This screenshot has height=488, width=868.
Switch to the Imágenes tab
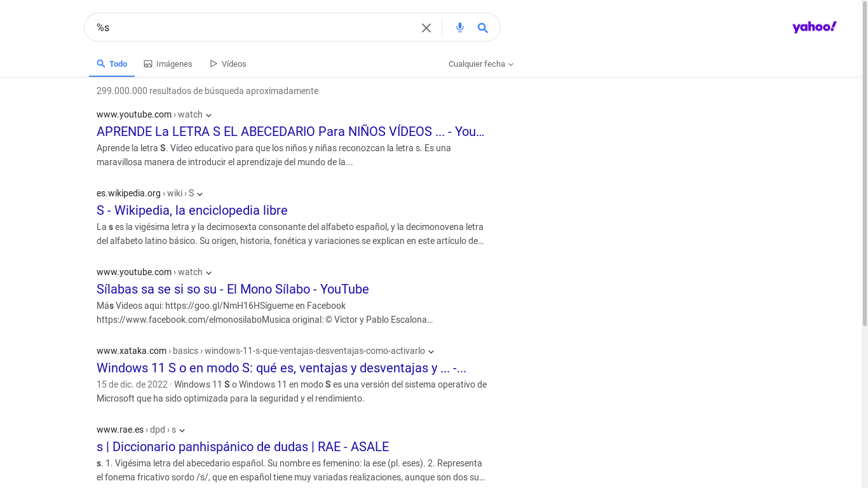[168, 64]
